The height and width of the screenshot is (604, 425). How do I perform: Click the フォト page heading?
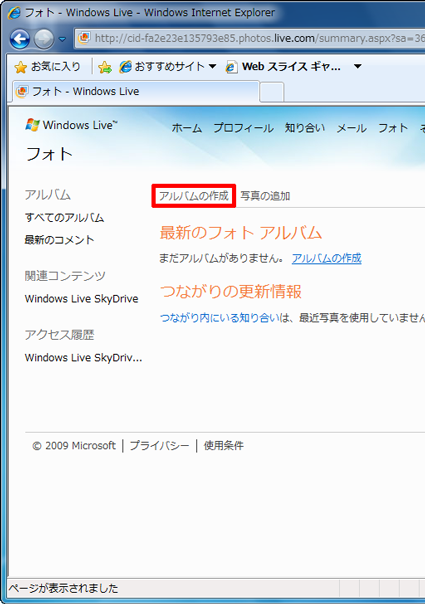click(49, 154)
